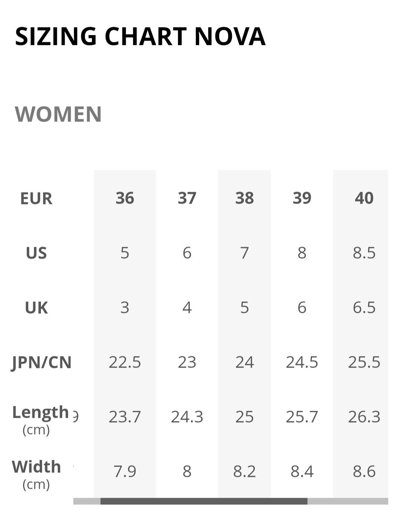Image resolution: width=402 pixels, height=532 pixels.
Task: Click the UK row label
Action: pos(36,308)
